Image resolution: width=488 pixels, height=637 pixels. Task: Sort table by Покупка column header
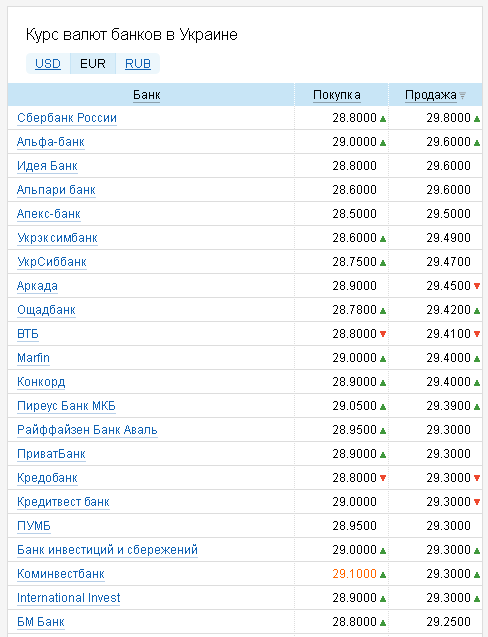tap(336, 95)
